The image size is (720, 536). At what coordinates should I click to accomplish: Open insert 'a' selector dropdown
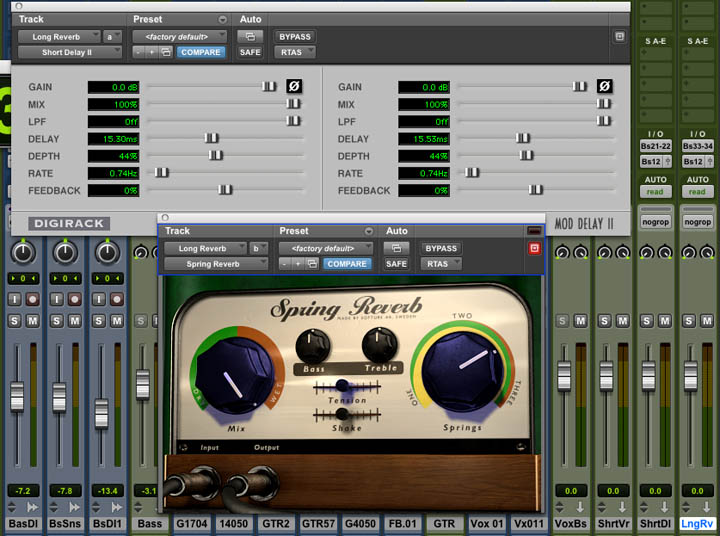point(112,37)
